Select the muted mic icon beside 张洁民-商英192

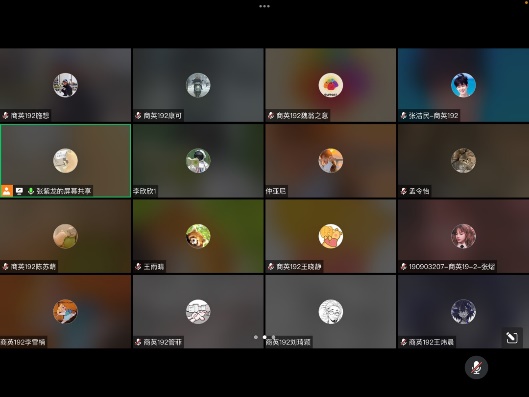(x=403, y=116)
